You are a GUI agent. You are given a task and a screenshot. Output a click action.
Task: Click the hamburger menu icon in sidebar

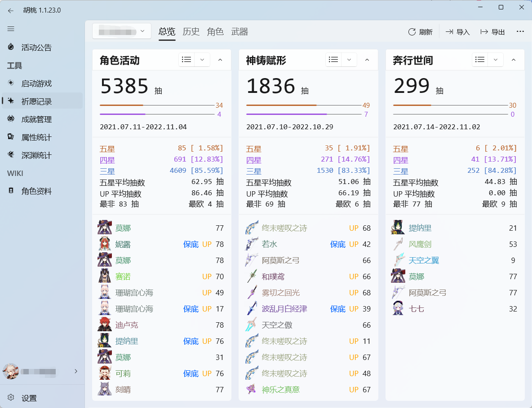tap(11, 29)
